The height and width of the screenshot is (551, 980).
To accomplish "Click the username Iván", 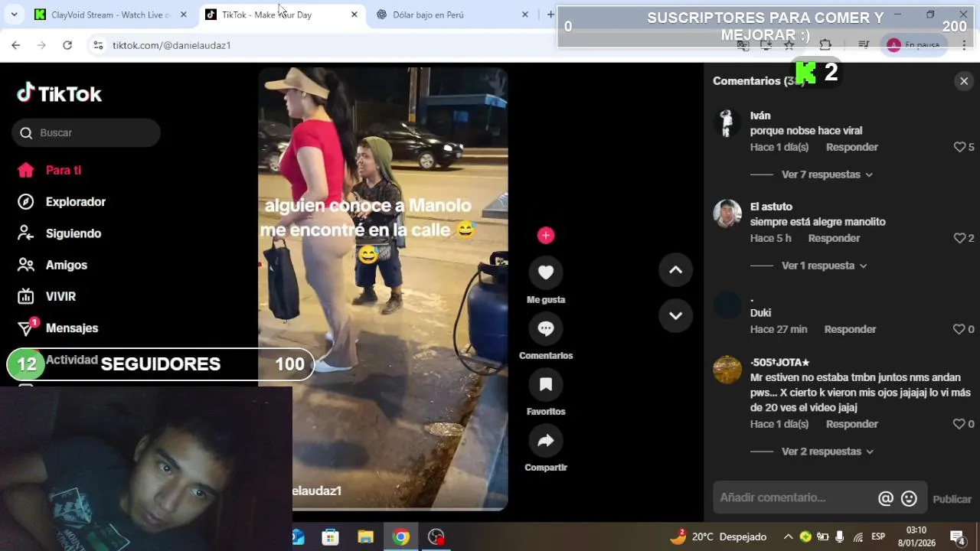I will (x=760, y=116).
